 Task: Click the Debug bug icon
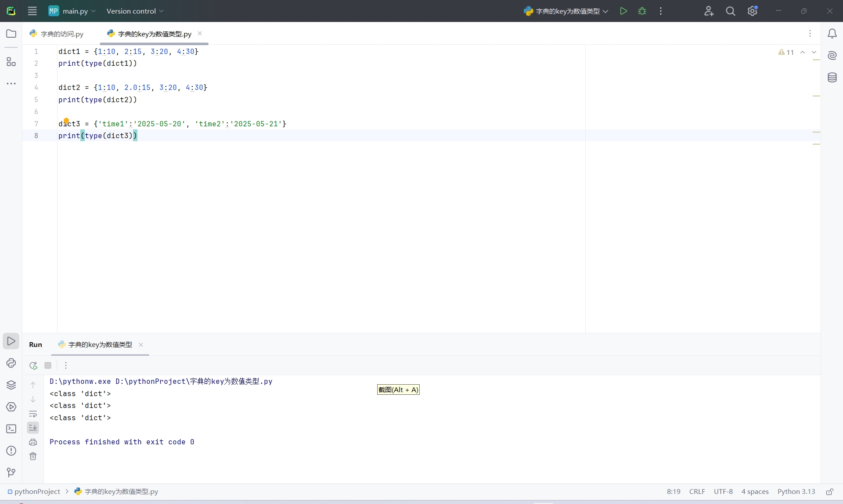pos(642,11)
